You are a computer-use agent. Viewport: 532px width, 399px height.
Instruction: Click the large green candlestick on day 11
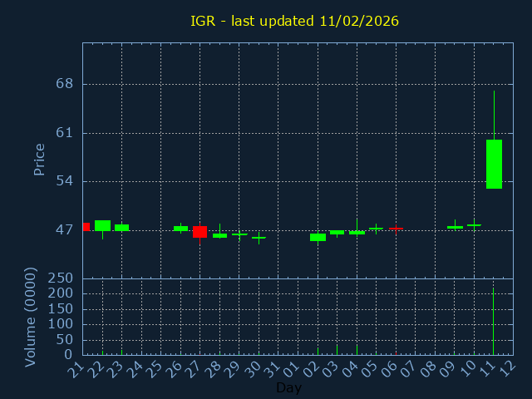point(494,164)
